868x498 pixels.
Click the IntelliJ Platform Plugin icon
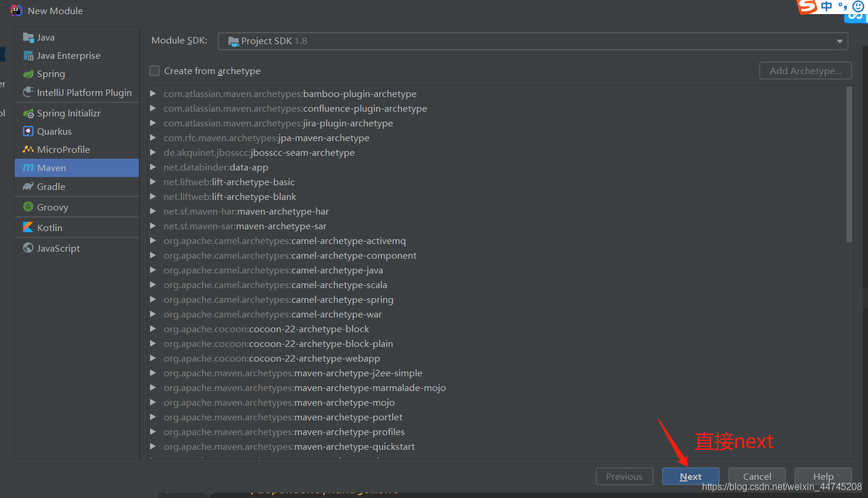pyautogui.click(x=28, y=92)
